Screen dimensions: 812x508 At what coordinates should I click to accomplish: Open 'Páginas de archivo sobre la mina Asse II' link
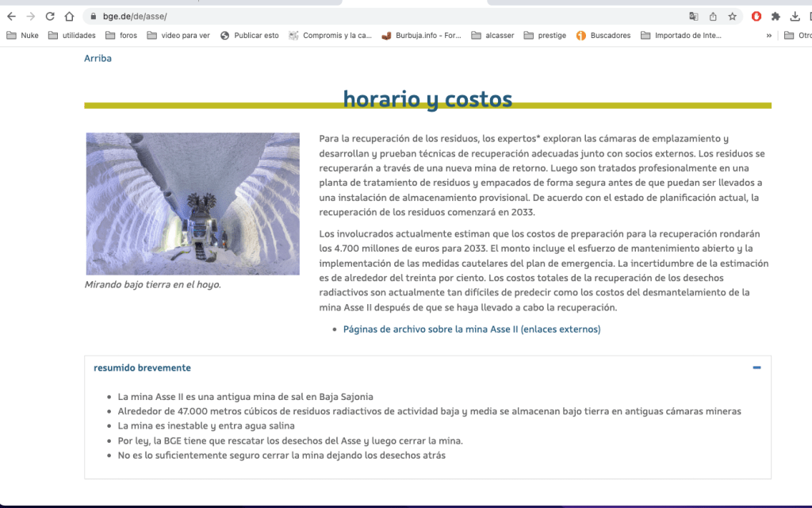click(471, 329)
